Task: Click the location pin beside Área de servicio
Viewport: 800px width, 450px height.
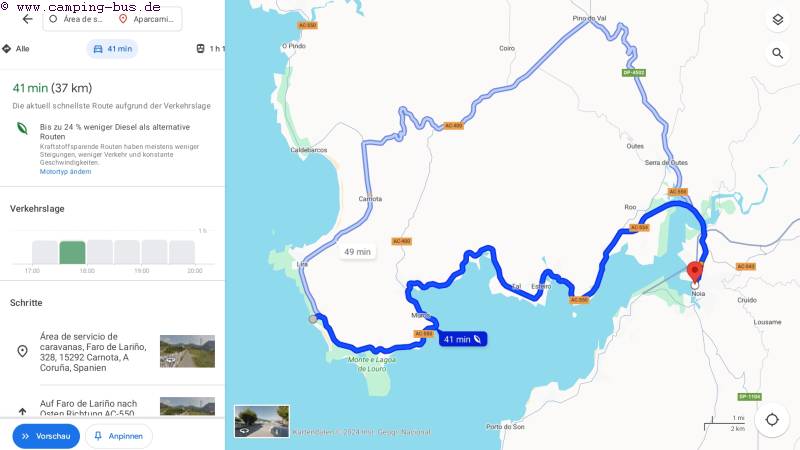Action: click(22, 351)
